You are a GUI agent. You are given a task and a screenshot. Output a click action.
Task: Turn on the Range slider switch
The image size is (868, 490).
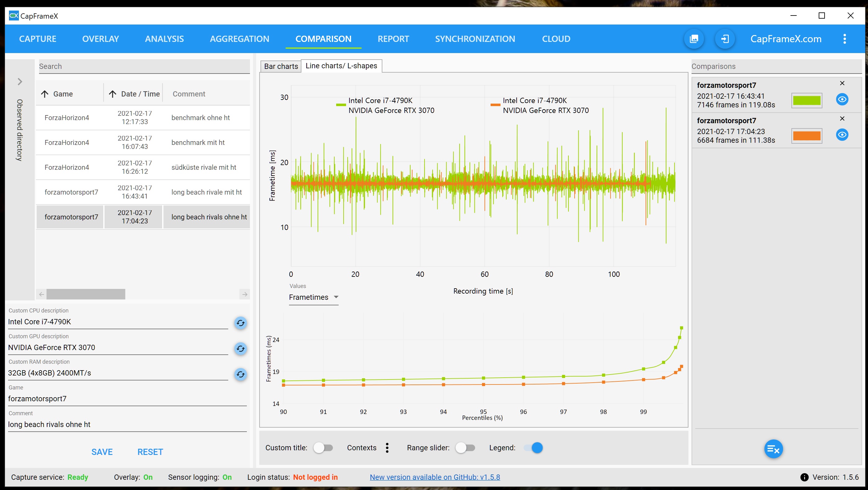(465, 448)
